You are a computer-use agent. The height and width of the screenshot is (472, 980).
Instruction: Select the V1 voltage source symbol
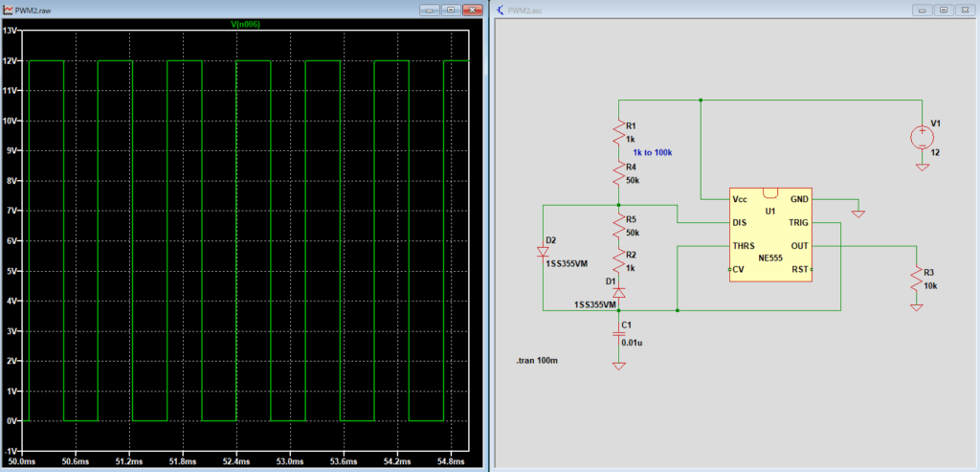(922, 138)
